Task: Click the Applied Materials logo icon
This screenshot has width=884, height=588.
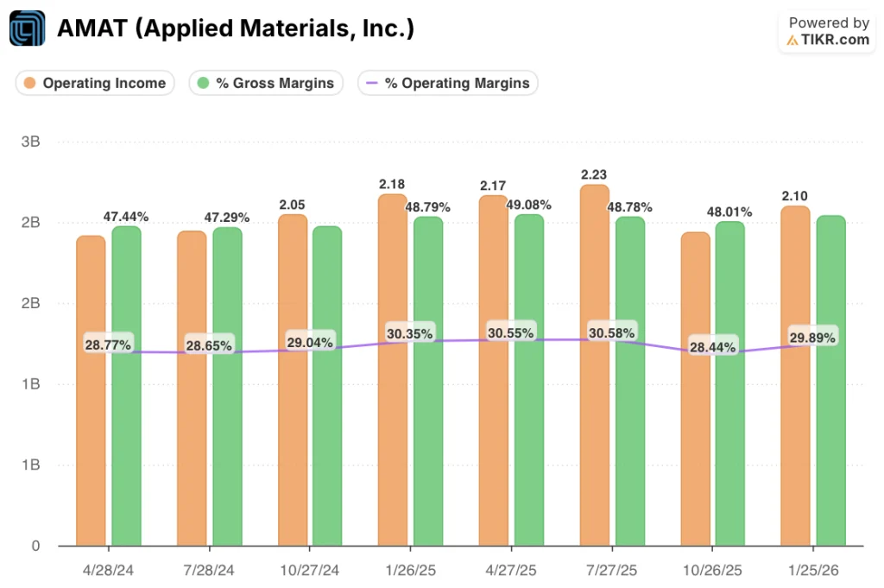Action: (x=27, y=28)
